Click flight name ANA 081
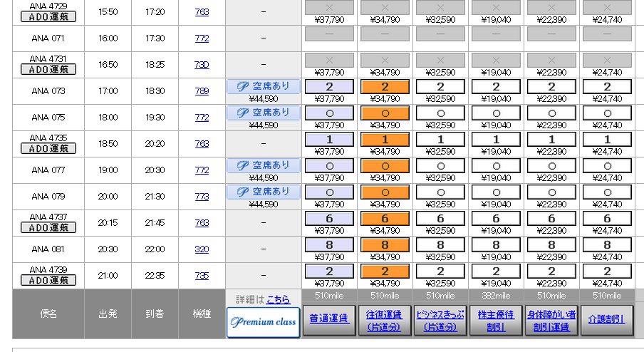Image resolution: width=644 pixels, height=352 pixels. pos(48,249)
